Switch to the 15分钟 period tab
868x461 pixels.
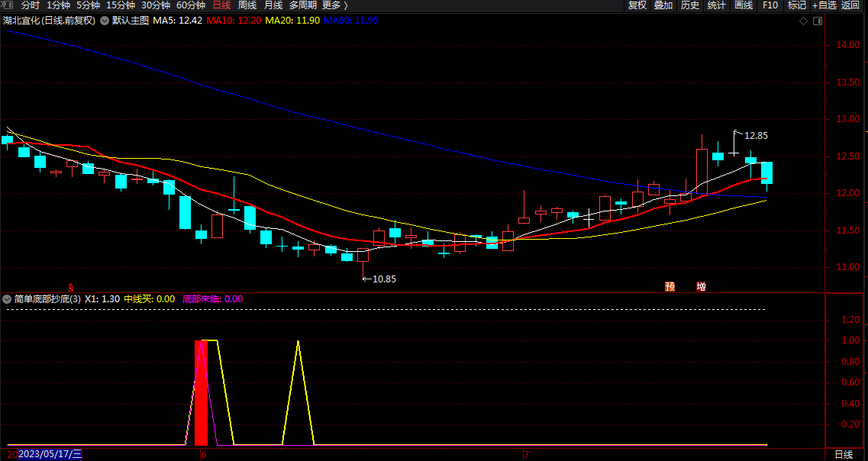click(x=120, y=5)
